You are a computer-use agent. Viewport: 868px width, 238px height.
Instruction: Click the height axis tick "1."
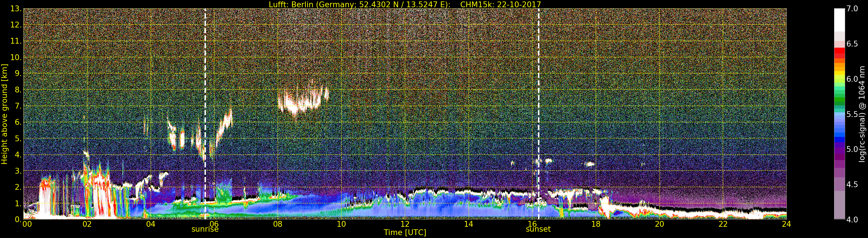pyautogui.click(x=18, y=203)
